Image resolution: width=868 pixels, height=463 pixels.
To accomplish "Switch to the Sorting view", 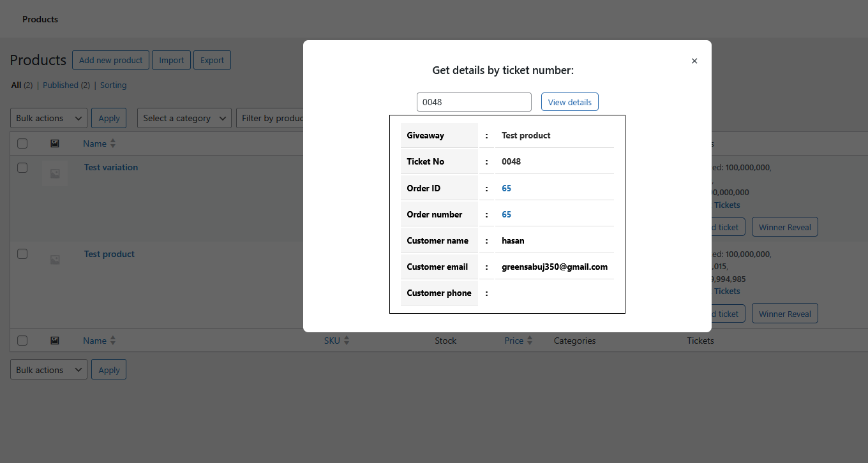I will (113, 85).
